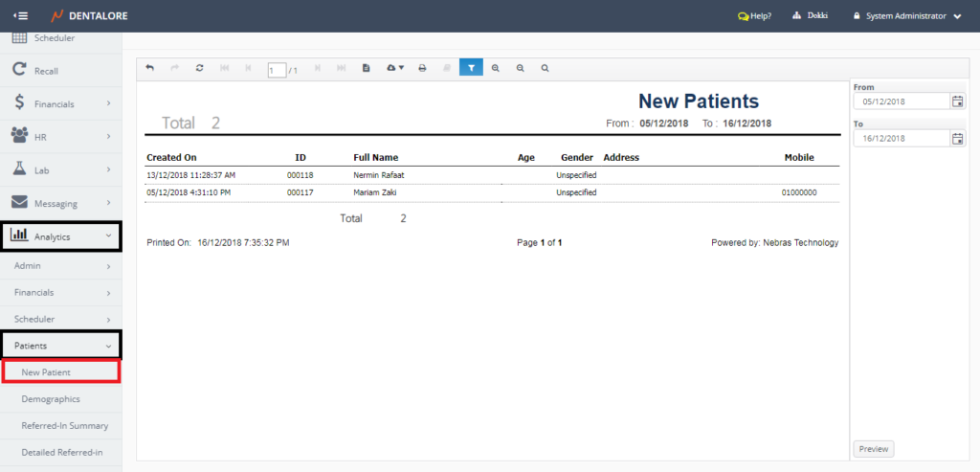Toggle the filter parameters panel

point(471,68)
